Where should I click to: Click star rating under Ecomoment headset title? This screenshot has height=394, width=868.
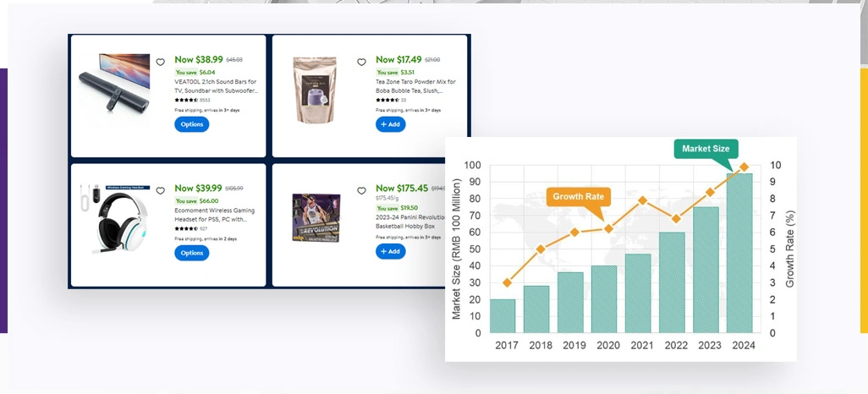pyautogui.click(x=186, y=228)
